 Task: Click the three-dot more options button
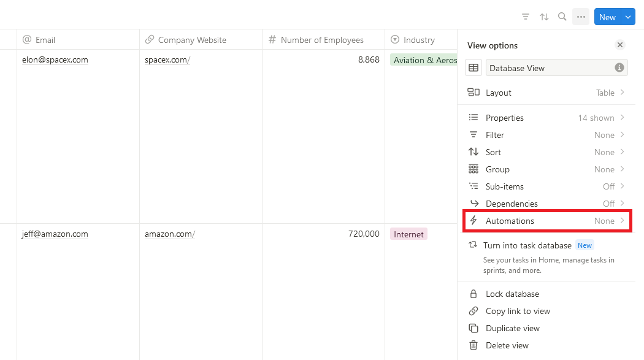(x=581, y=17)
